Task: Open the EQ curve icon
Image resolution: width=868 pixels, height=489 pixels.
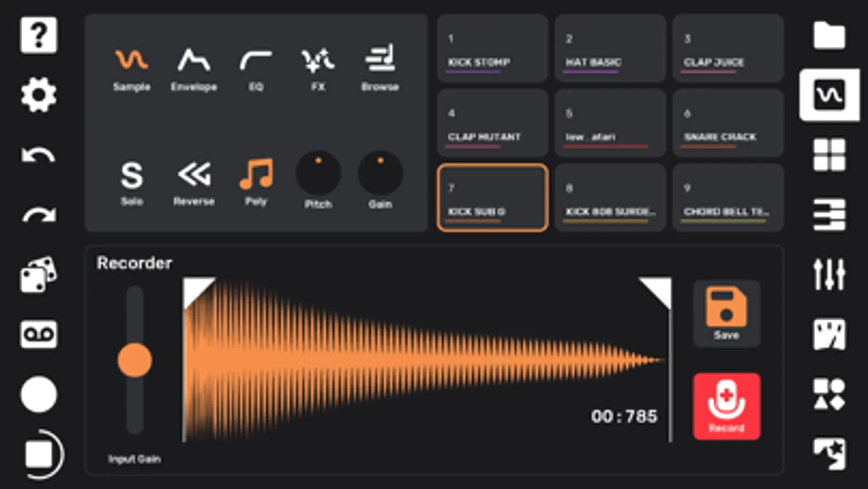Action: [x=256, y=60]
